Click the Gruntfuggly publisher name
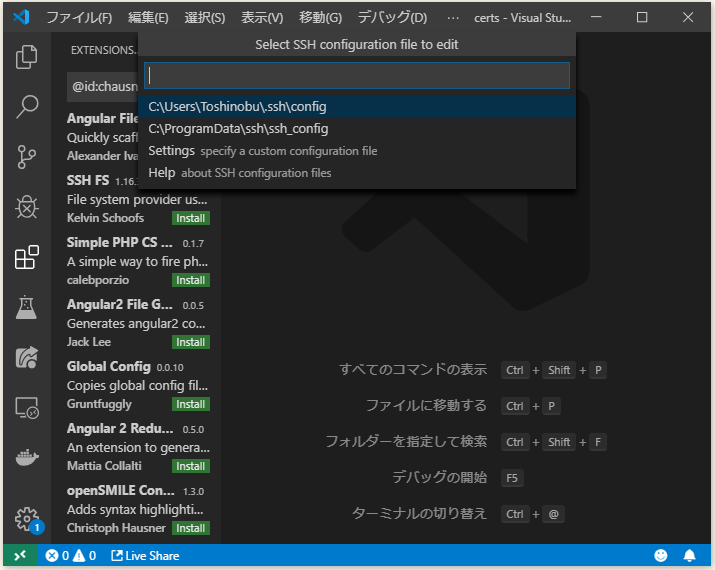 [x=99, y=404]
